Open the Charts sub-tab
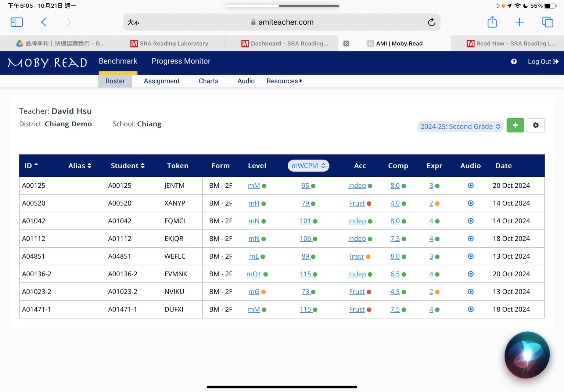 coord(208,81)
